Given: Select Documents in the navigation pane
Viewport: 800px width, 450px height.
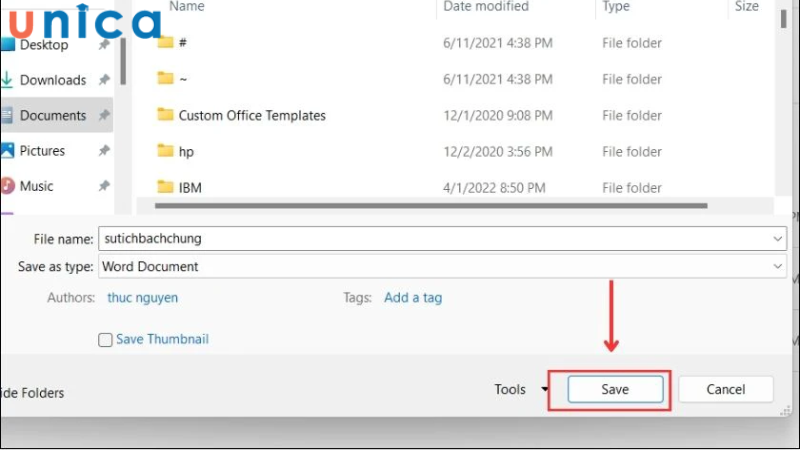Looking at the screenshot, I should [x=53, y=116].
